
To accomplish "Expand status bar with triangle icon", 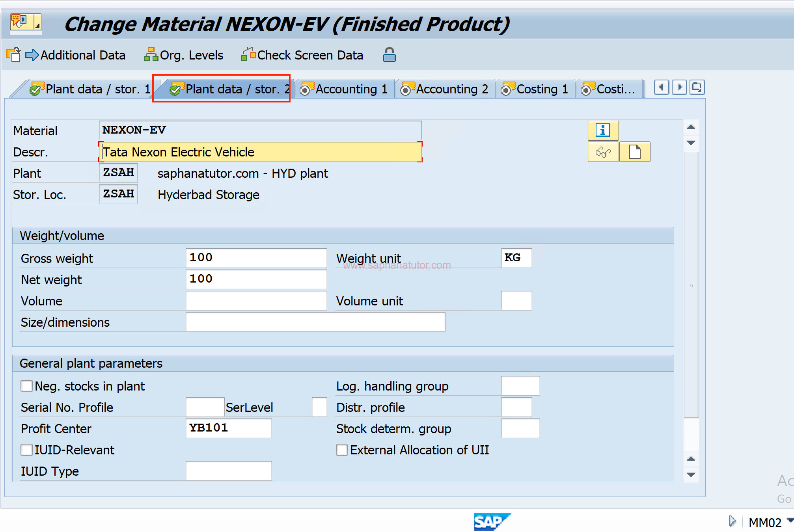I will [x=732, y=521].
